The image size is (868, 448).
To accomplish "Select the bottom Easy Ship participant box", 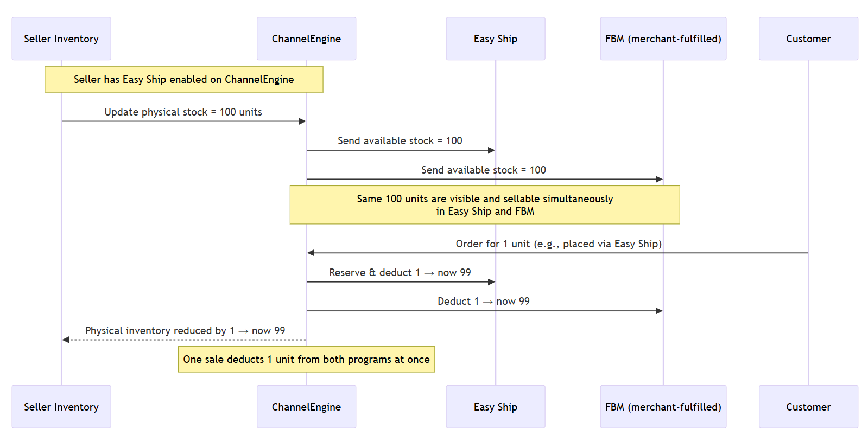I will tap(496, 407).
